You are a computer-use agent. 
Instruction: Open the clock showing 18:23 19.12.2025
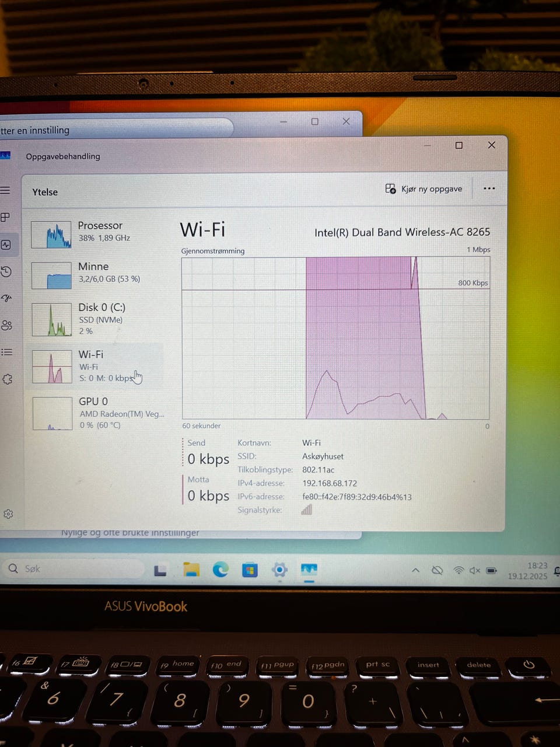528,571
